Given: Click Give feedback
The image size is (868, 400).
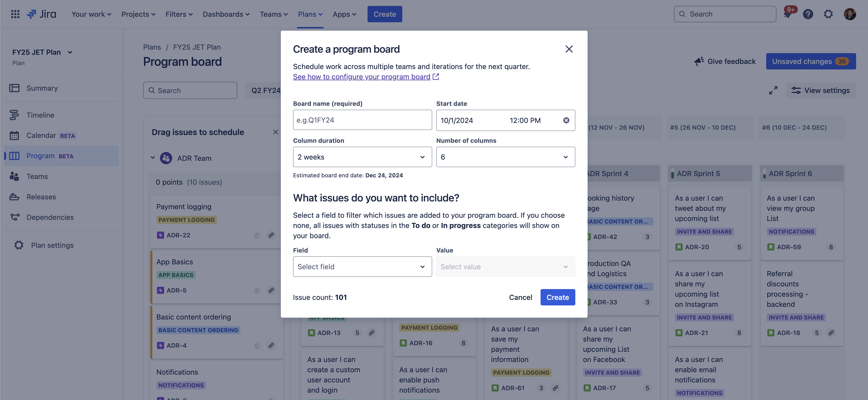Looking at the screenshot, I should (725, 61).
